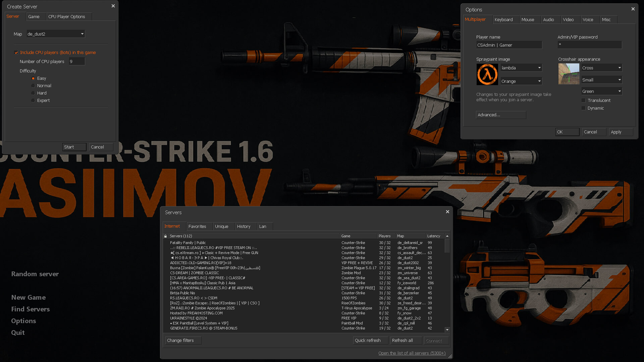
Task: Open the Voice tab in Options
Action: click(x=590, y=19)
